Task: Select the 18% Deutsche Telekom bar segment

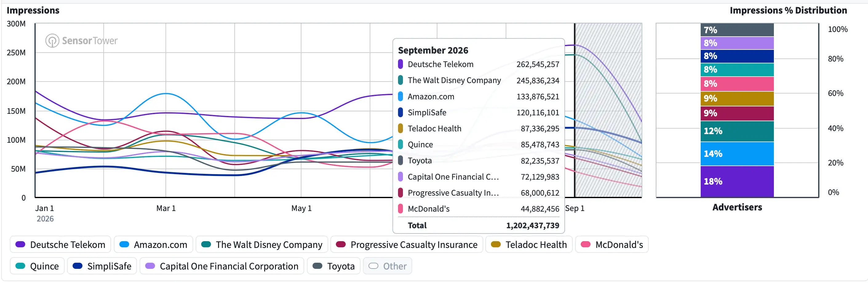Action: point(737,181)
